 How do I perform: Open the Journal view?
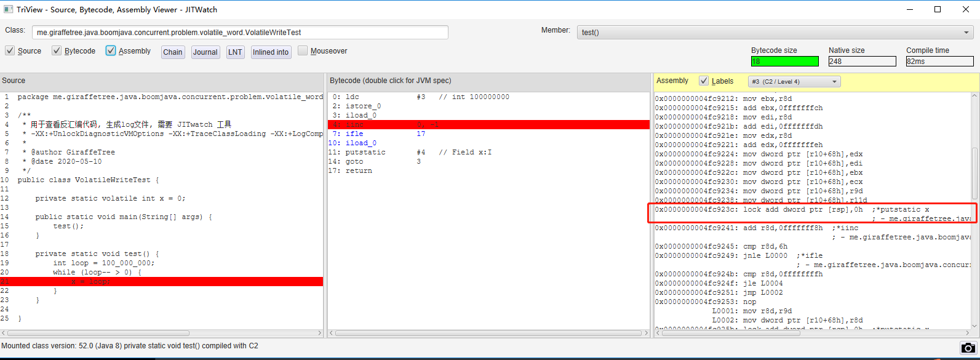(205, 52)
